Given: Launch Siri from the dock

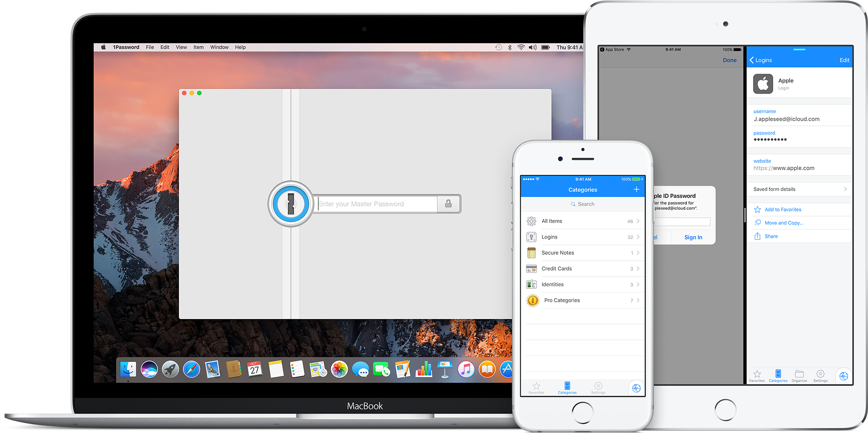Looking at the screenshot, I should click(x=149, y=369).
